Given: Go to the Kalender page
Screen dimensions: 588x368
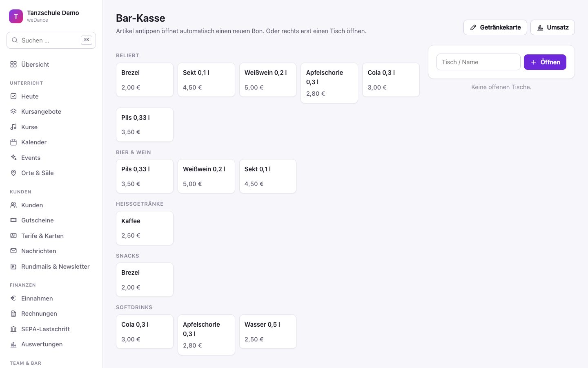Looking at the screenshot, I should coord(51,142).
